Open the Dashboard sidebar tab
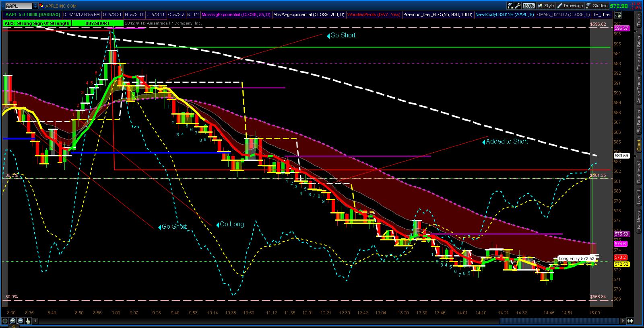Screen dimensions: 644x328 coord(639,172)
